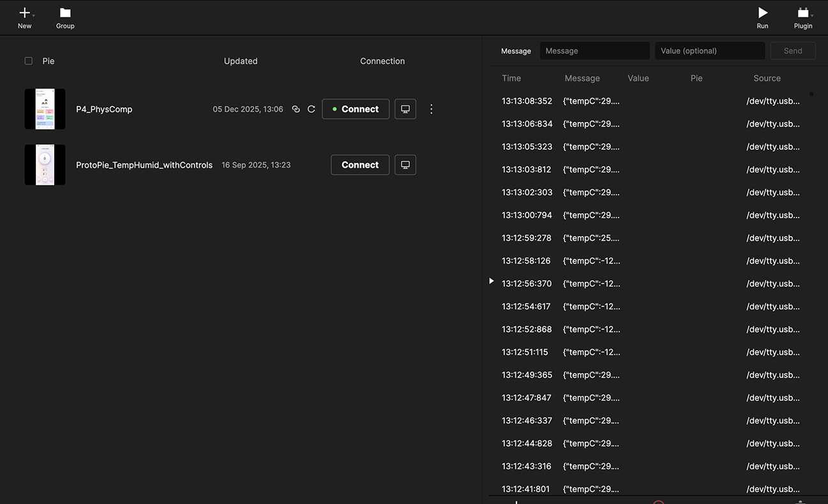Copy the share link for P4_PhysComp

[x=296, y=108]
